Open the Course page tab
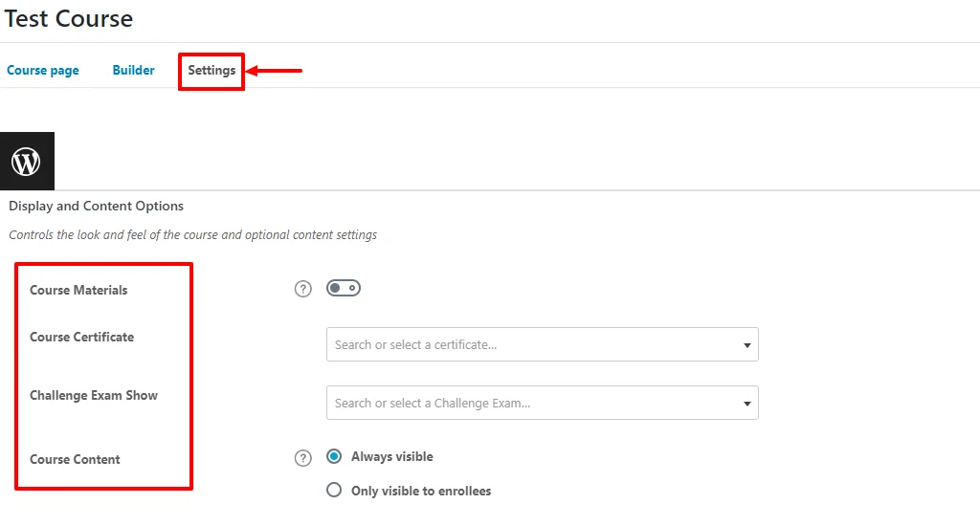This screenshot has width=980, height=526. click(x=43, y=70)
